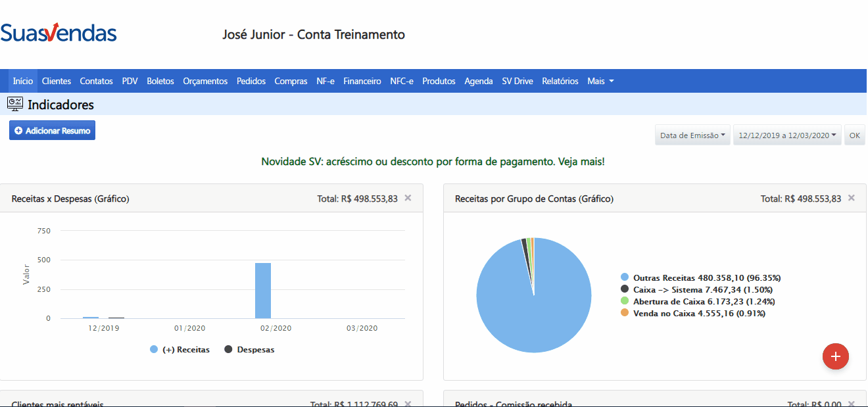
Task: Open the Relatórios menu
Action: tap(560, 81)
